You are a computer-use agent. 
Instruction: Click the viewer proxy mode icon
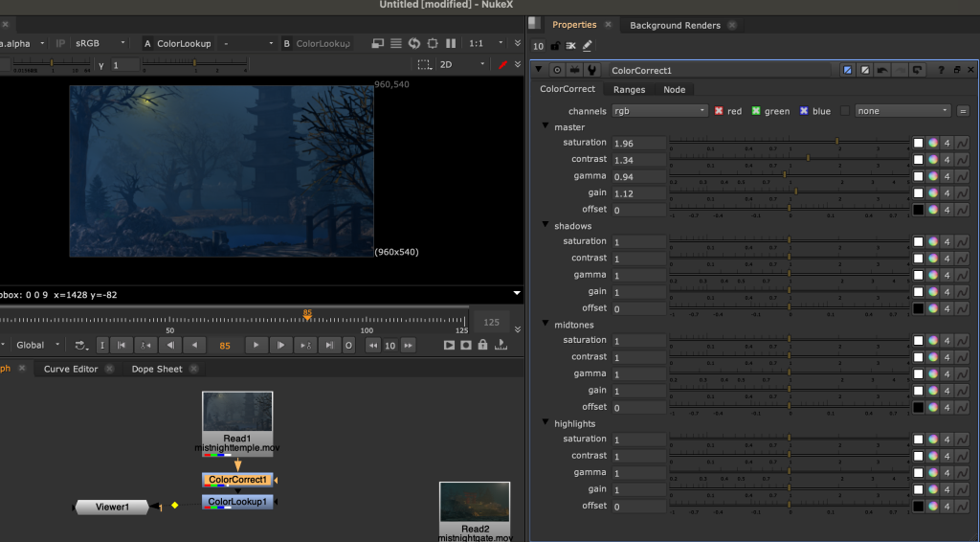377,43
